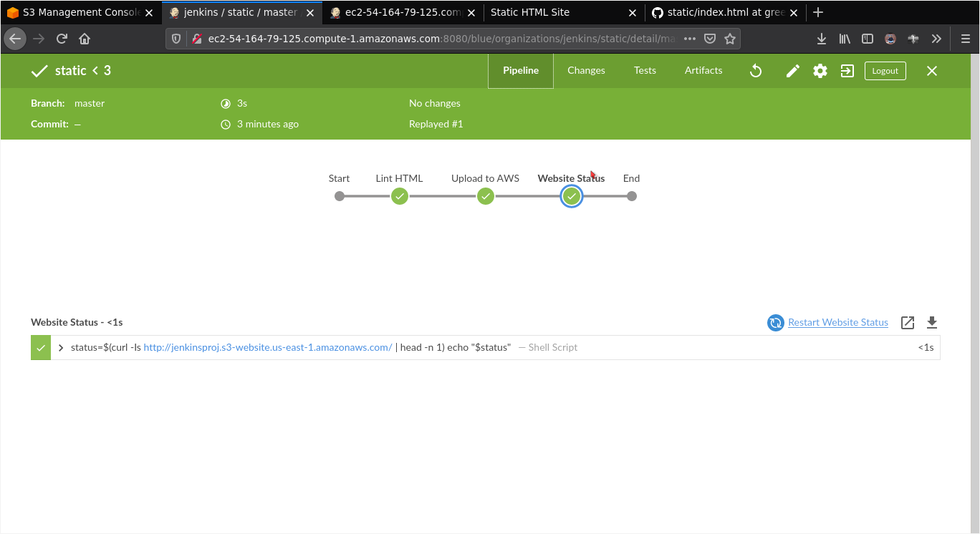Click the green step success status box
The height and width of the screenshot is (534, 980).
pos(41,348)
